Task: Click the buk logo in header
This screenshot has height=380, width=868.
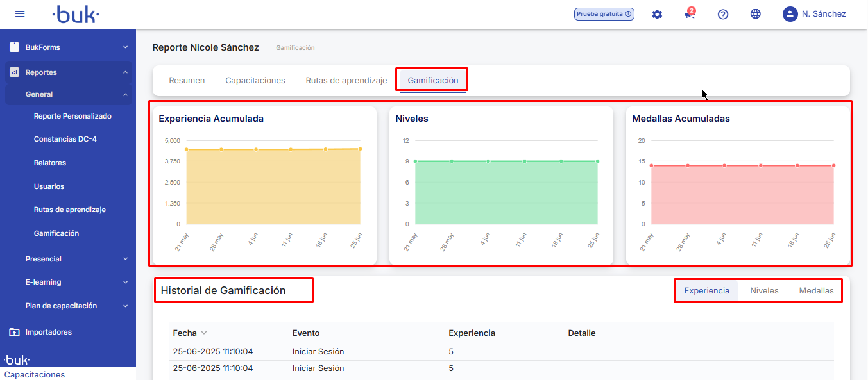Action: click(x=76, y=14)
